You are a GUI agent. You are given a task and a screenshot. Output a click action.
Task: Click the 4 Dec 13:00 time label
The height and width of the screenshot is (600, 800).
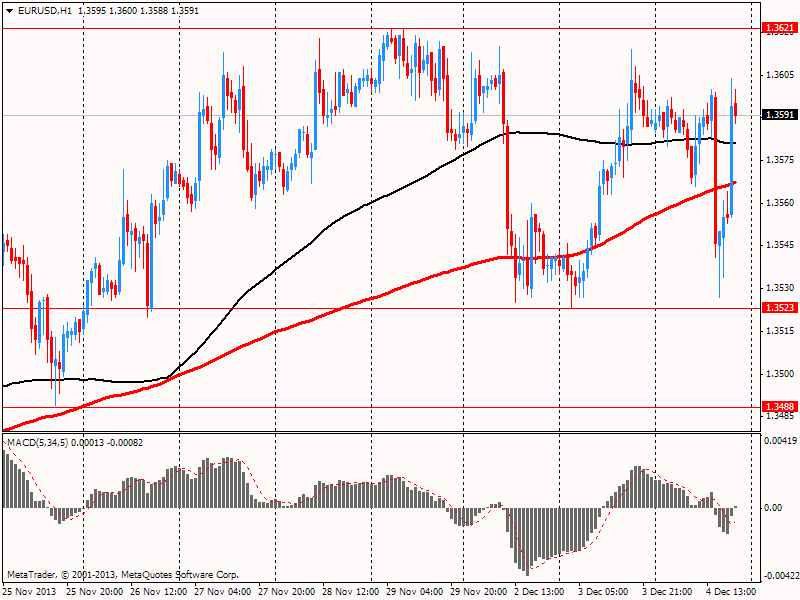pyautogui.click(x=732, y=592)
